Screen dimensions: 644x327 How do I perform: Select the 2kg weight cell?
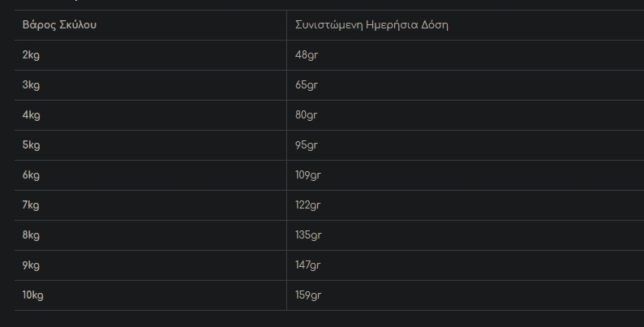pos(31,55)
